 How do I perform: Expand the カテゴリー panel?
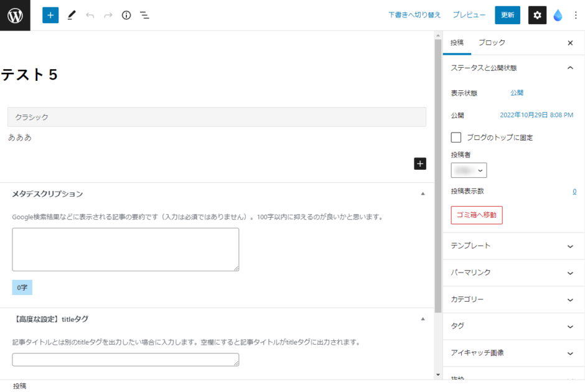512,299
